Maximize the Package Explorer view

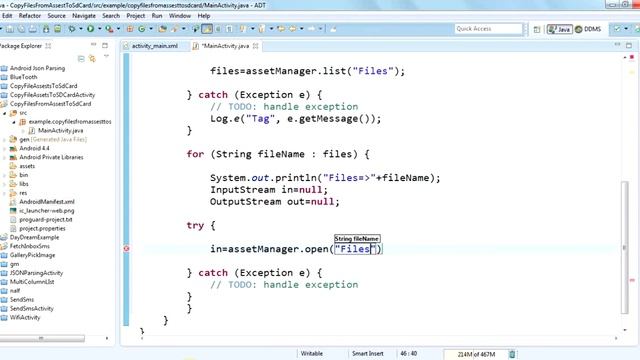(x=105, y=45)
